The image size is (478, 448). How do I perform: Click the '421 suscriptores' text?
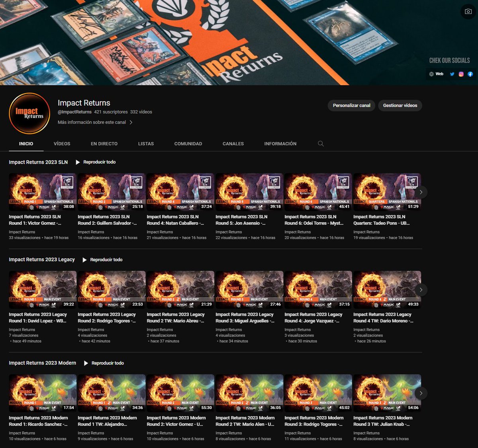tap(111, 112)
